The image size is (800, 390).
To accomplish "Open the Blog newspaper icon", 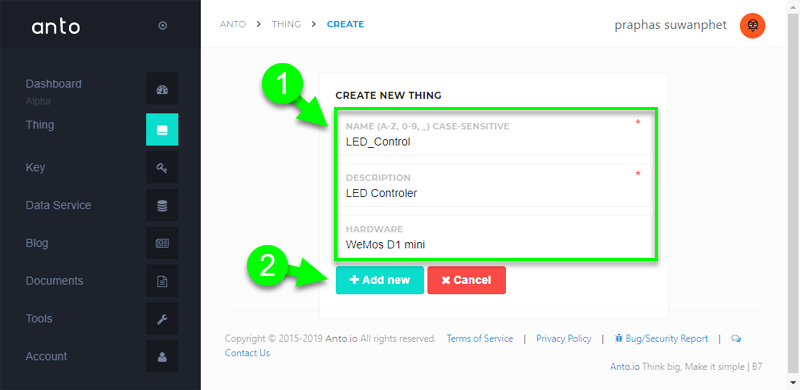I will coord(162,243).
